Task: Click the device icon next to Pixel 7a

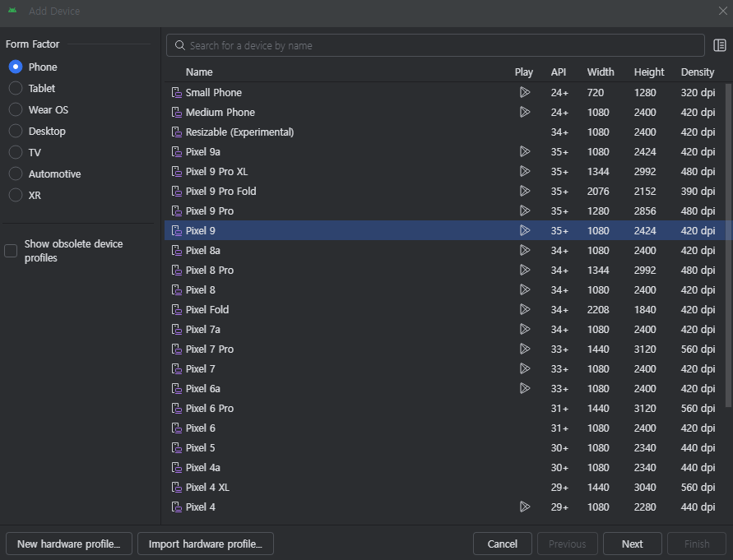Action: tap(177, 329)
